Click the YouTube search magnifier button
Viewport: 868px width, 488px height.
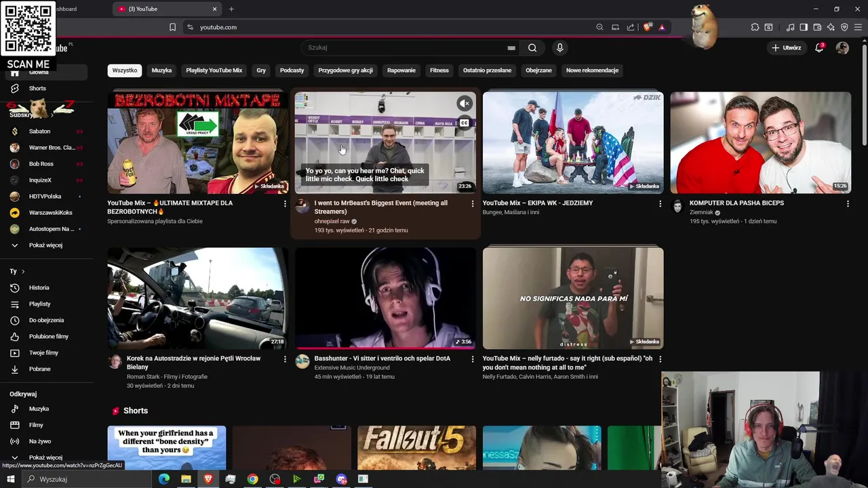(x=532, y=47)
